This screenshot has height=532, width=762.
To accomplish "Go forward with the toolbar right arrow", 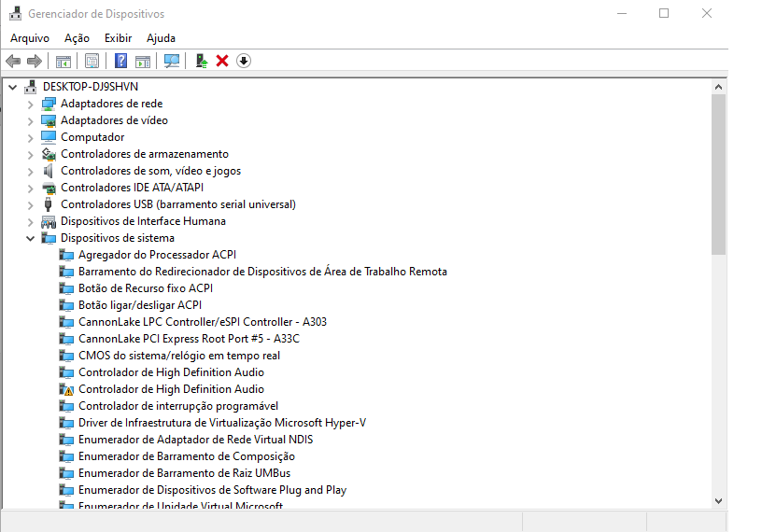I will 35,62.
